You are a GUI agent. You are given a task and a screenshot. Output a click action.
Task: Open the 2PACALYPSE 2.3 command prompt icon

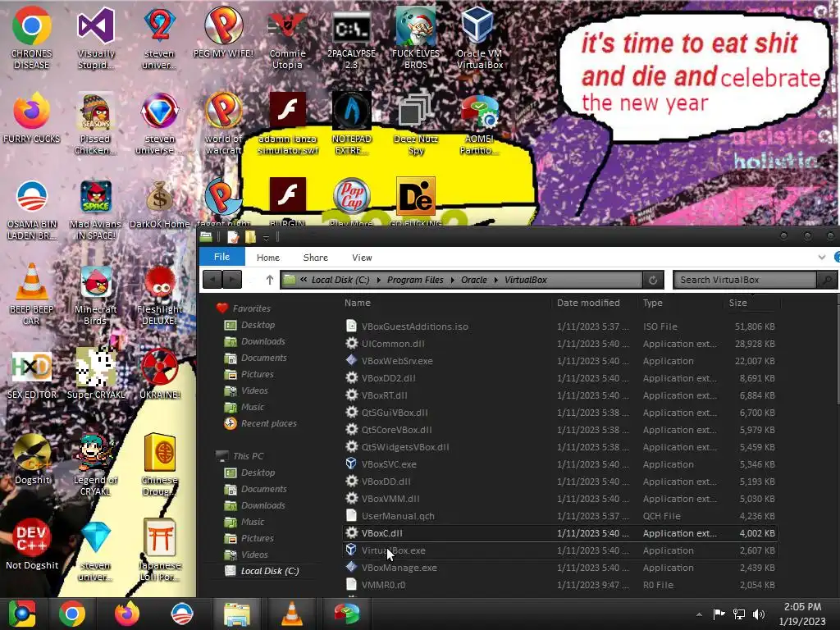tap(351, 38)
